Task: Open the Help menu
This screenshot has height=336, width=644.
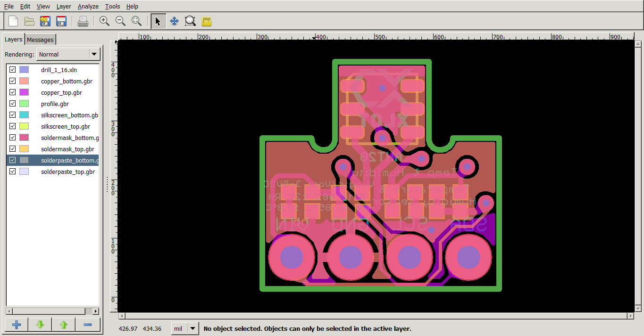Action: click(x=132, y=6)
